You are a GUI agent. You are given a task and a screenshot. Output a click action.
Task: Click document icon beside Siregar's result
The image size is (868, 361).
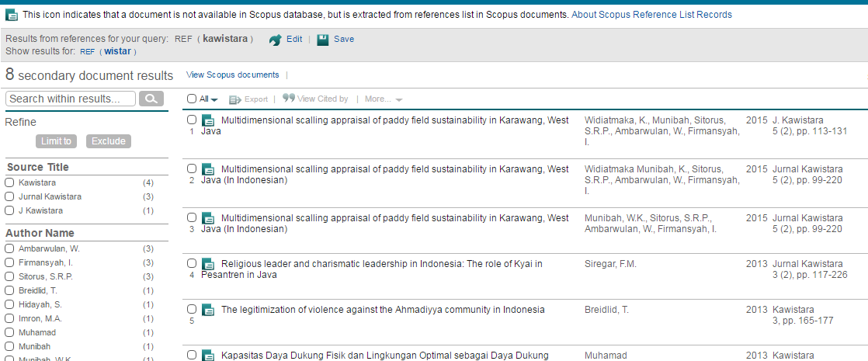coord(208,264)
